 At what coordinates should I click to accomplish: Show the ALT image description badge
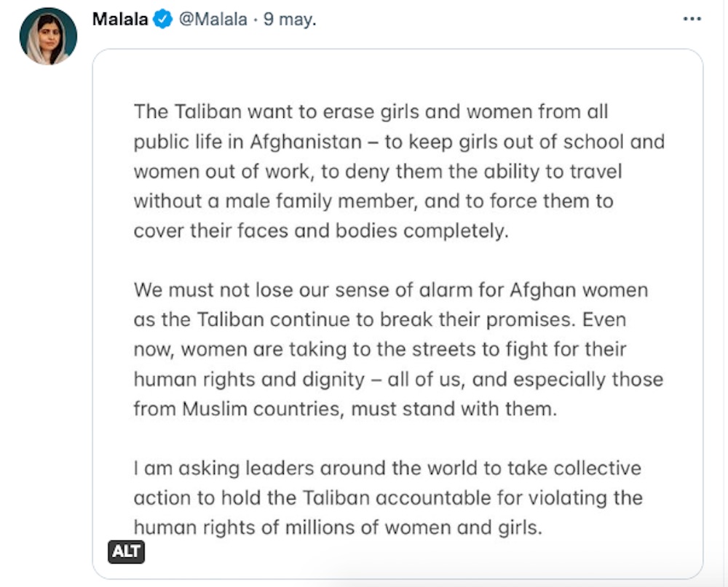(x=126, y=552)
